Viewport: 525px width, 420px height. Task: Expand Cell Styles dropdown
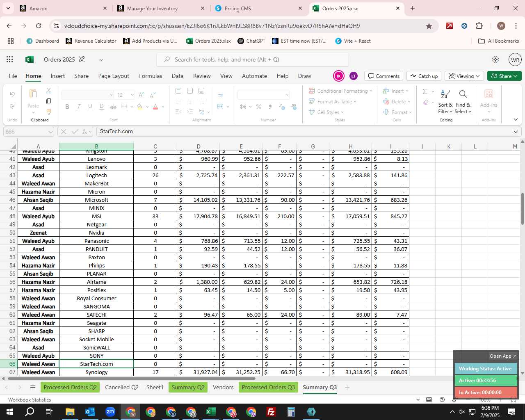342,112
